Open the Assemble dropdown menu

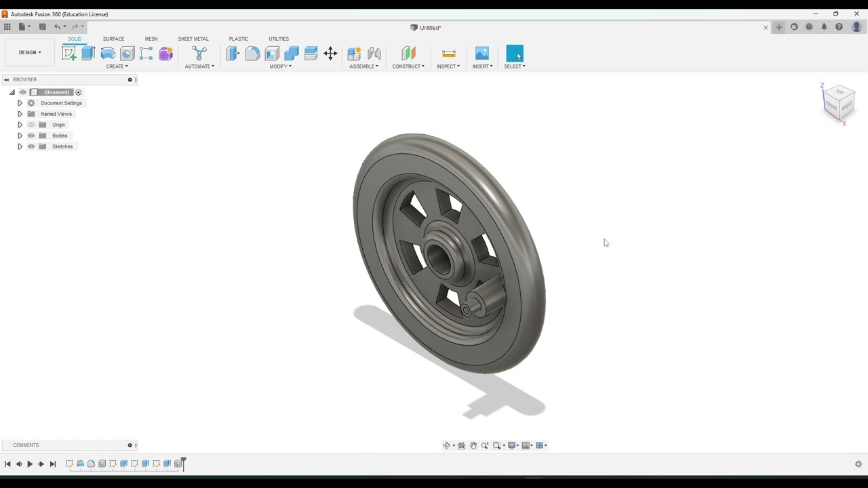tap(364, 66)
